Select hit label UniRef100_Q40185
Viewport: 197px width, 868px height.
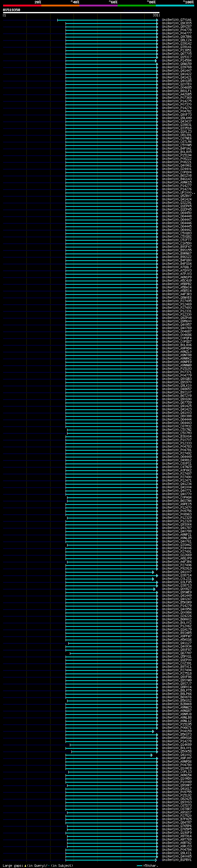176,81
